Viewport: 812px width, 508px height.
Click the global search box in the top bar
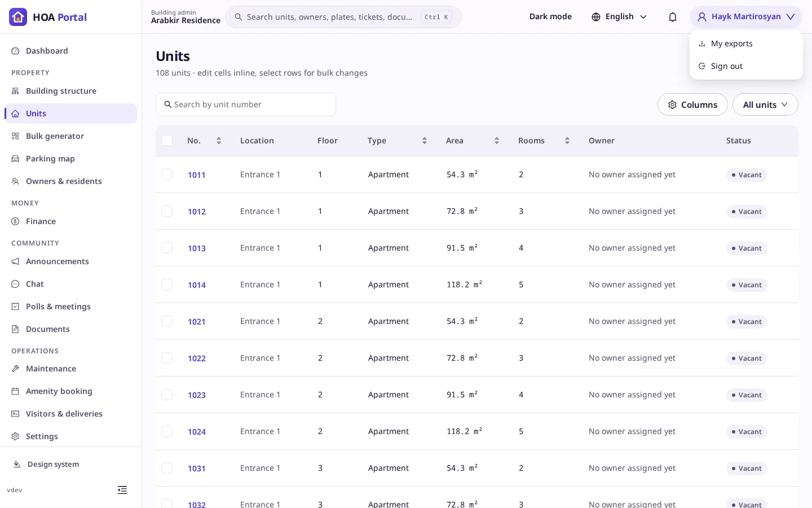click(x=343, y=17)
